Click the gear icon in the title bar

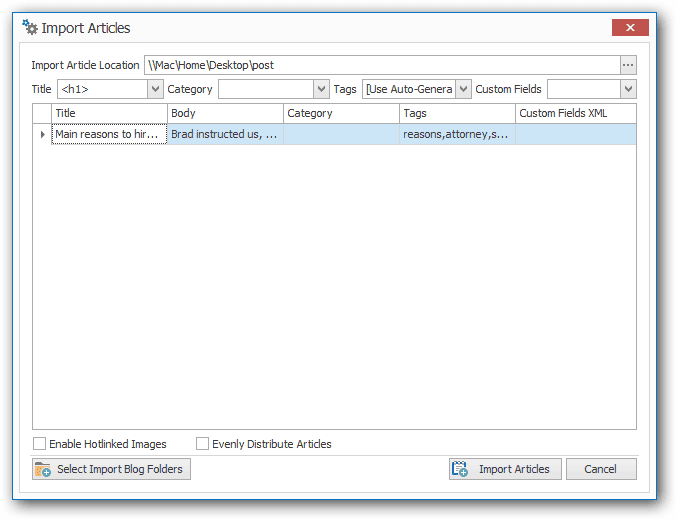pyautogui.click(x=30, y=27)
